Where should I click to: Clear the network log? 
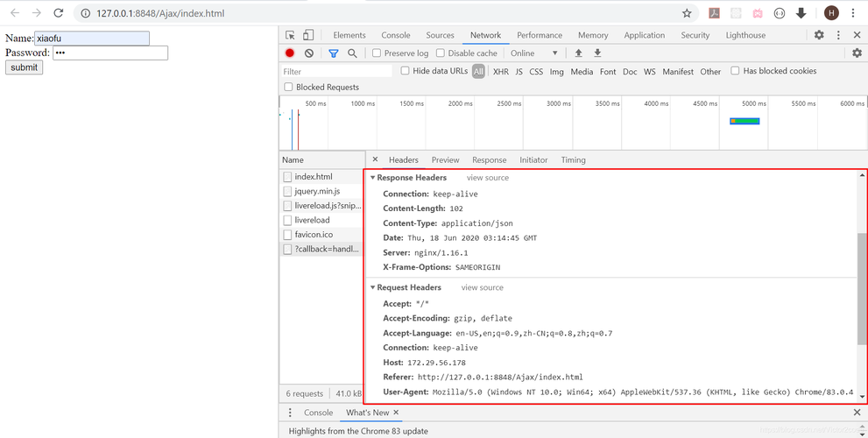309,53
